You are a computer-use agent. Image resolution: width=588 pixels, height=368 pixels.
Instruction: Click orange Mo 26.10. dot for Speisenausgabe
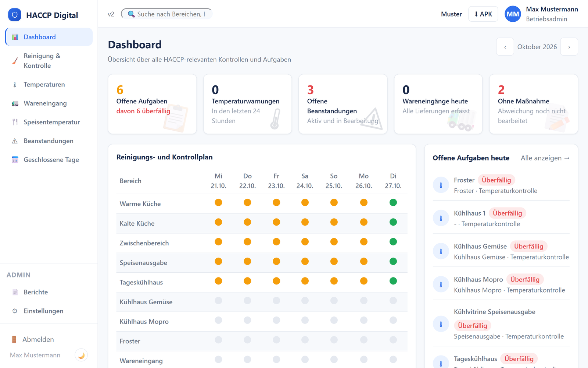364,261
